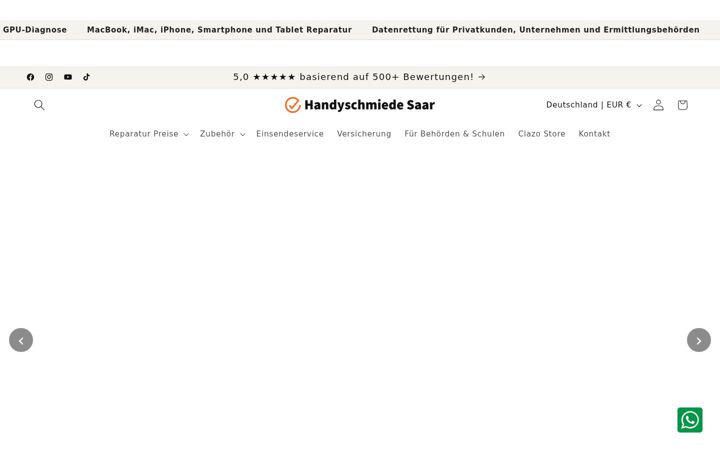
Task: Open the TikTok profile icon
Action: [86, 77]
